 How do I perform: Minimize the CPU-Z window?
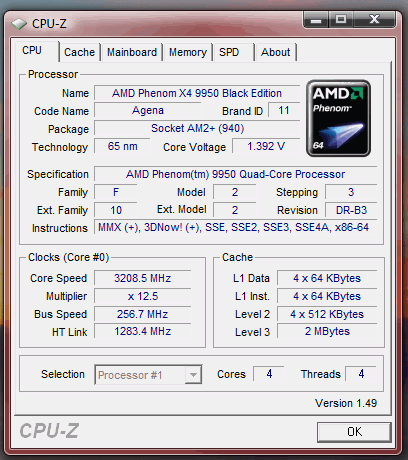[316, 20]
